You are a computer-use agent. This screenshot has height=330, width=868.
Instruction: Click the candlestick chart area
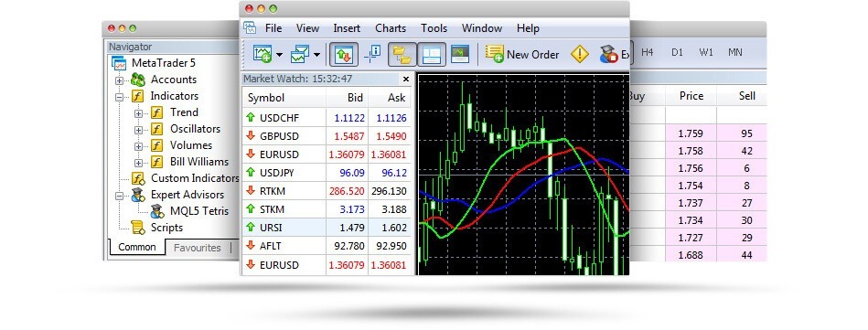click(524, 175)
